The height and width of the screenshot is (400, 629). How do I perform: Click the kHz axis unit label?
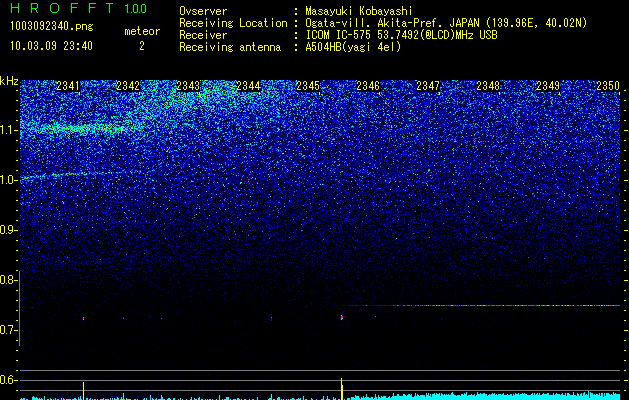pyautogui.click(x=9, y=81)
